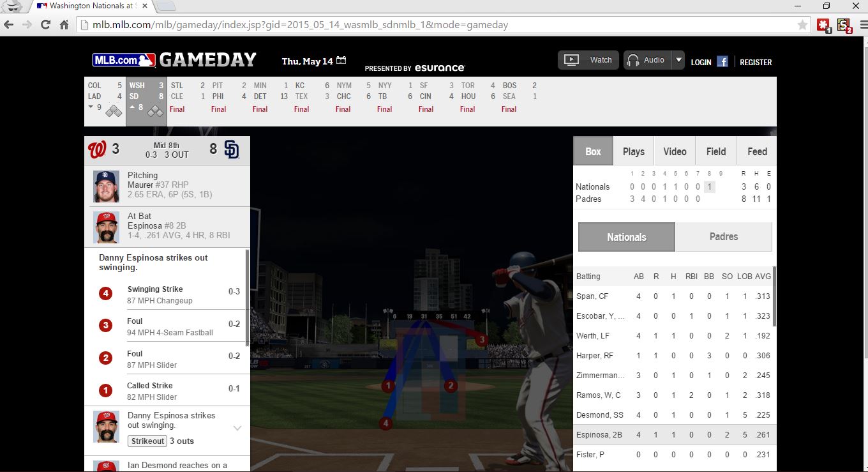
Task: Open a new browser tab
Action: [x=165, y=6]
